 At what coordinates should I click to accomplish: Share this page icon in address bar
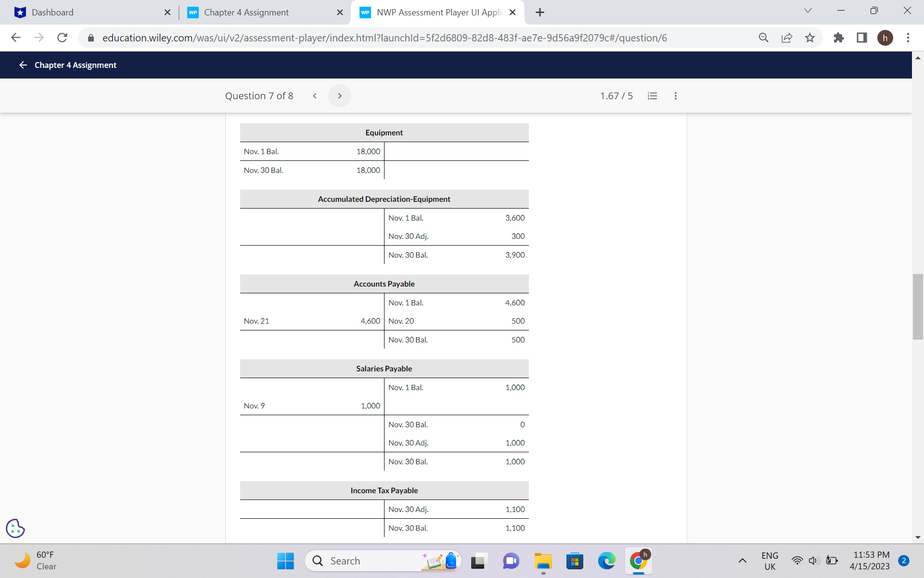(x=787, y=38)
